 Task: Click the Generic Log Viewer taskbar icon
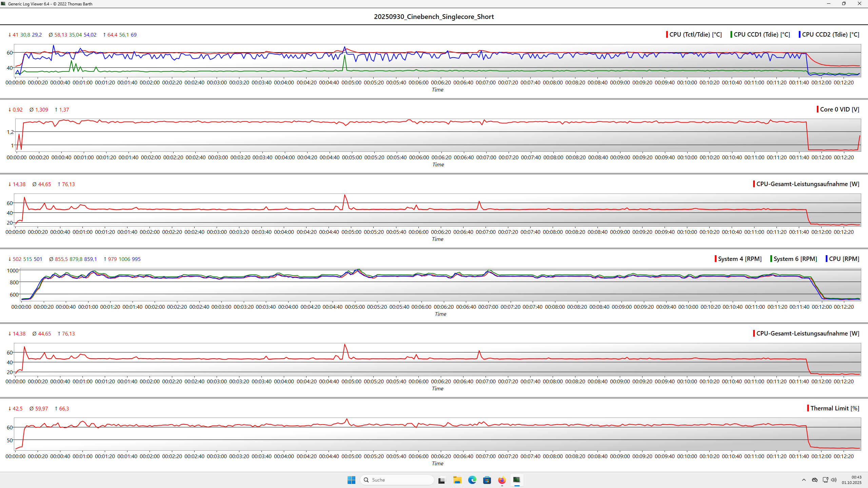click(x=516, y=480)
